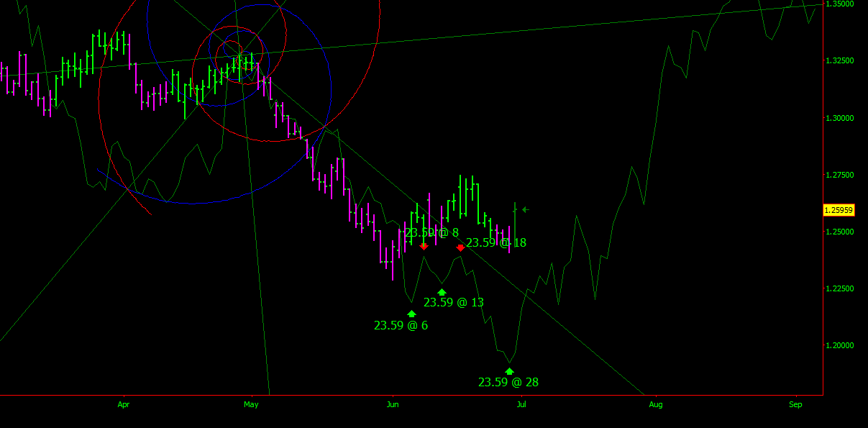Click the small green arrow marker beside the latest bar
The height and width of the screenshot is (428, 868).
click(525, 209)
